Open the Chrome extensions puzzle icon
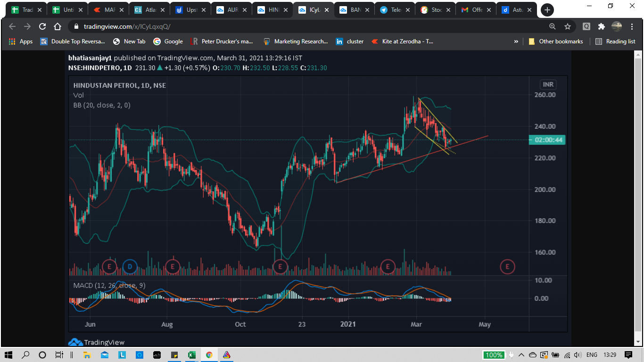This screenshot has width=644, height=362. pos(601,26)
